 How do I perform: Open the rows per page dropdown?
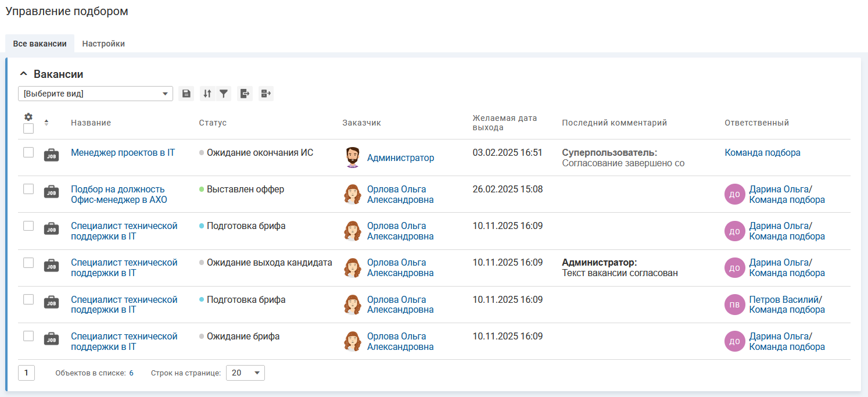click(x=245, y=373)
